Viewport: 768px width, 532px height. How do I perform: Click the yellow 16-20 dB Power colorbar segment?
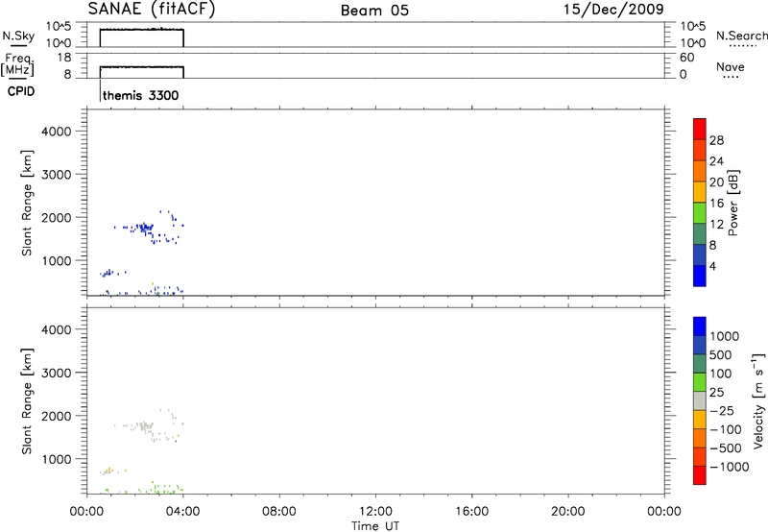[700, 191]
